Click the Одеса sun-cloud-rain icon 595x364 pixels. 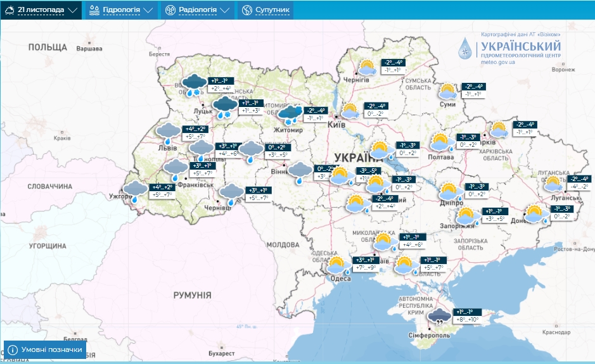click(339, 266)
